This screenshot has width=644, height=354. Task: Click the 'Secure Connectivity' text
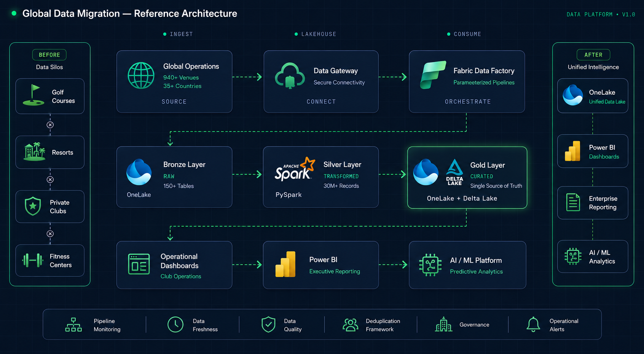(x=339, y=83)
